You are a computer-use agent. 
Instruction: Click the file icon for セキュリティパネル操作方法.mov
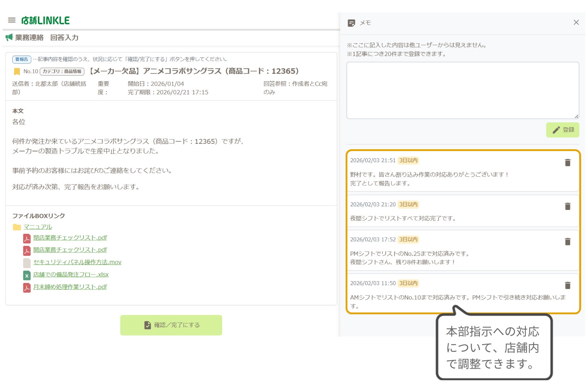pos(27,263)
